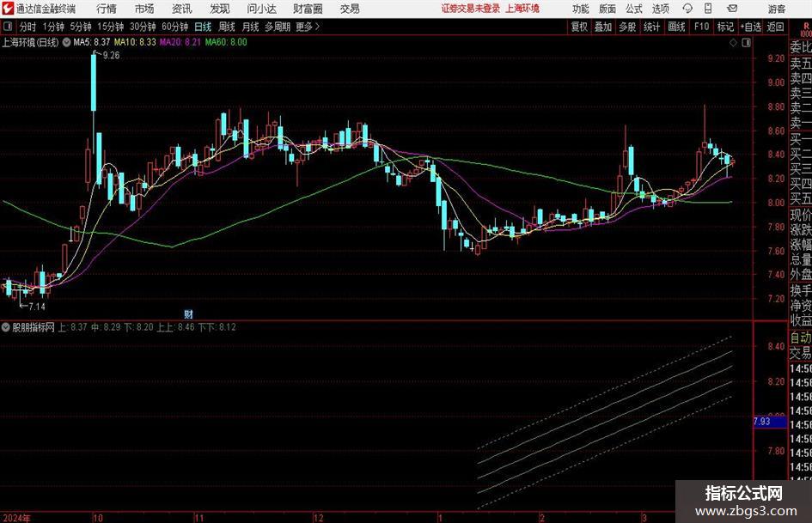This screenshot has width=812, height=523.
Task: Switch to the 5分钟 period tab
Action: pyautogui.click(x=80, y=27)
